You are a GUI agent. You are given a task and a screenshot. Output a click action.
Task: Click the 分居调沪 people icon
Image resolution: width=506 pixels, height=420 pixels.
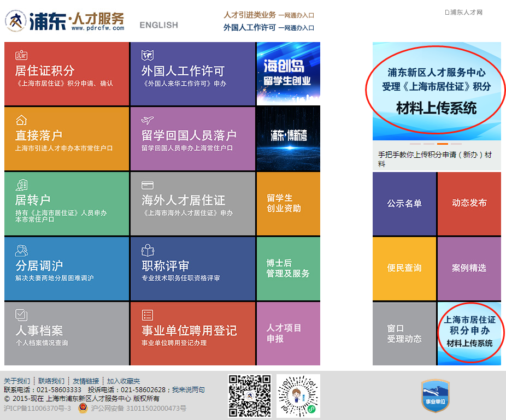(x=21, y=251)
